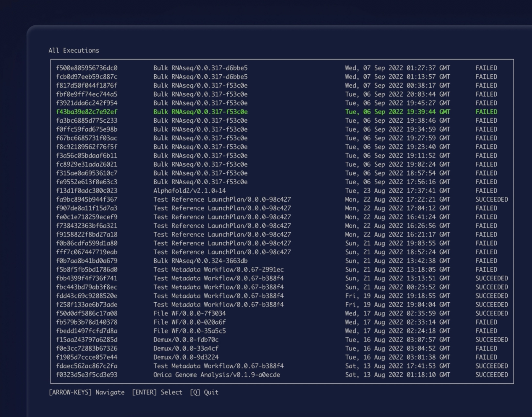Click the [ENTER] Select hint
Image resolution: width=532 pixels, height=417 pixels.
(157, 392)
